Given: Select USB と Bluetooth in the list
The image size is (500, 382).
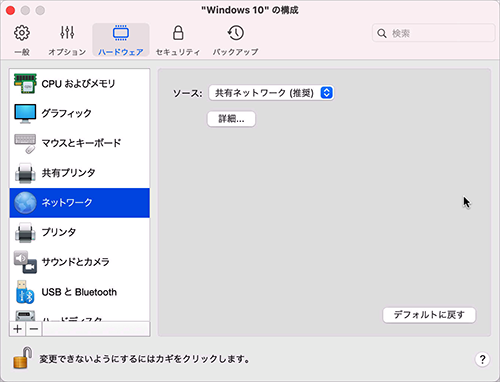Looking at the screenshot, I should 80,292.
